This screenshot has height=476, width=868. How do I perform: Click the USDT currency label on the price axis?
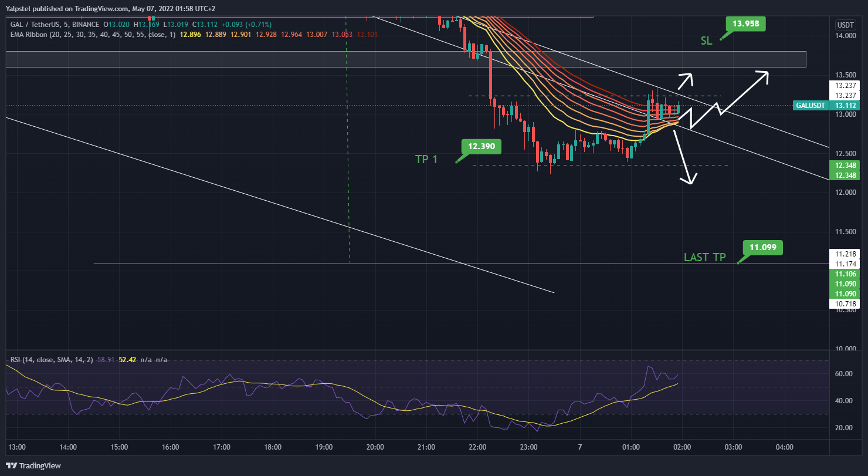pyautogui.click(x=846, y=25)
